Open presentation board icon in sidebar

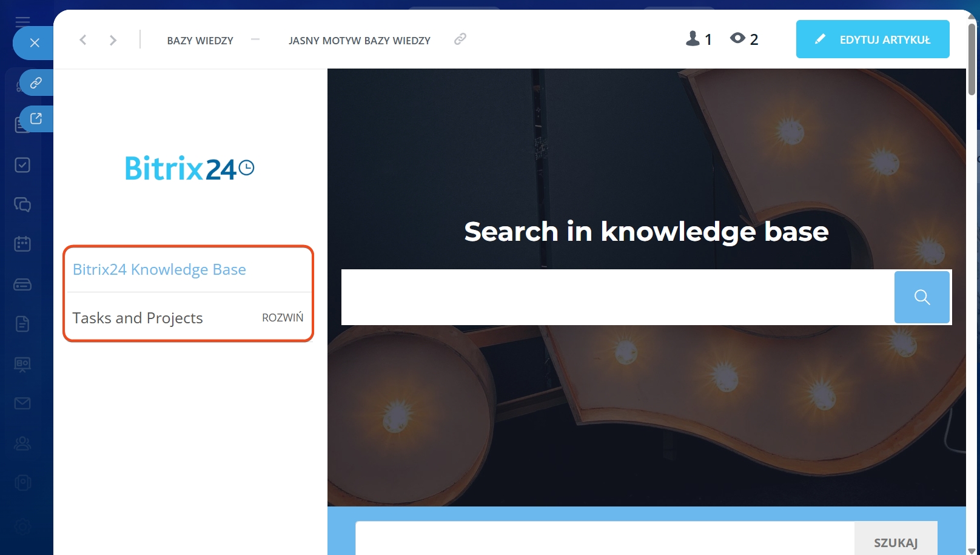[x=22, y=364]
